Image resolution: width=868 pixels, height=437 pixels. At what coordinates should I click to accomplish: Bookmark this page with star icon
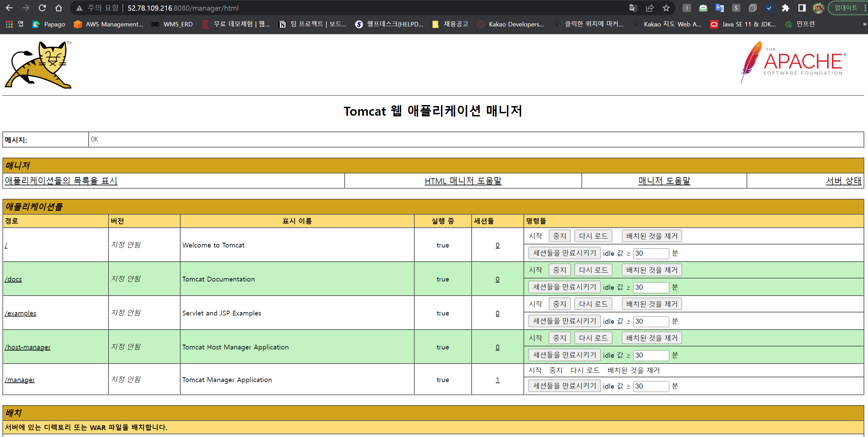[666, 8]
